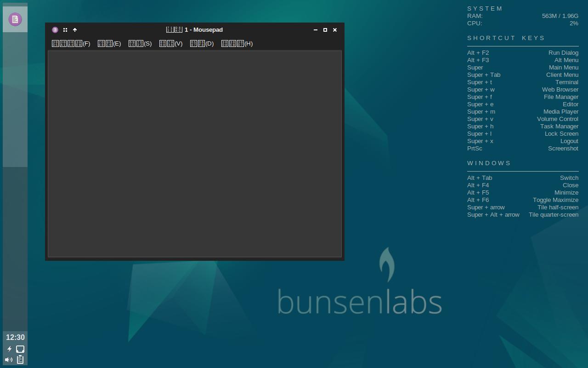The image size is (588, 368).
Task: Open the clipboard manager tray icon
Action: tap(20, 360)
